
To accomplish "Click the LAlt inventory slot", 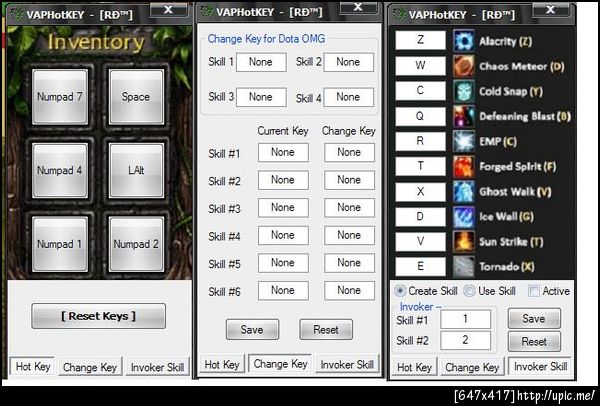I will coord(136,171).
